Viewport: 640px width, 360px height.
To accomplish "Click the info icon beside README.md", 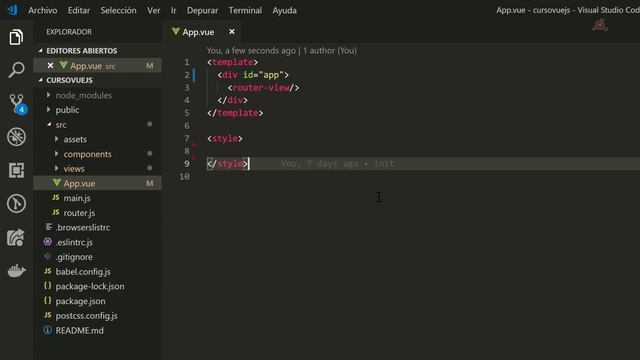I will pos(48,330).
